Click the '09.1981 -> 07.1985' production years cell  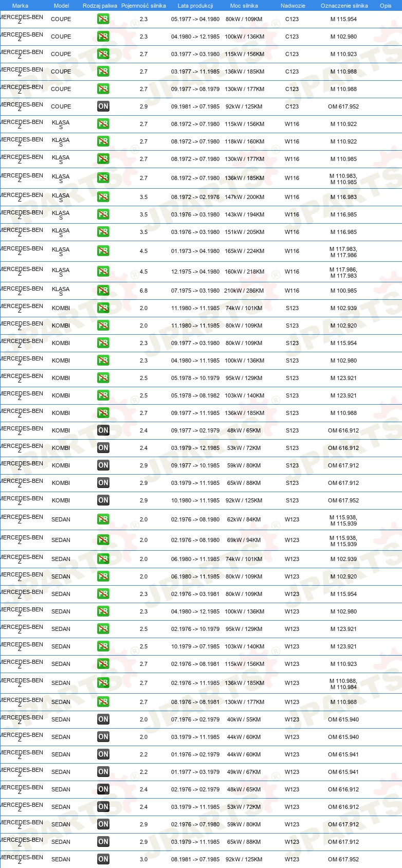point(195,106)
